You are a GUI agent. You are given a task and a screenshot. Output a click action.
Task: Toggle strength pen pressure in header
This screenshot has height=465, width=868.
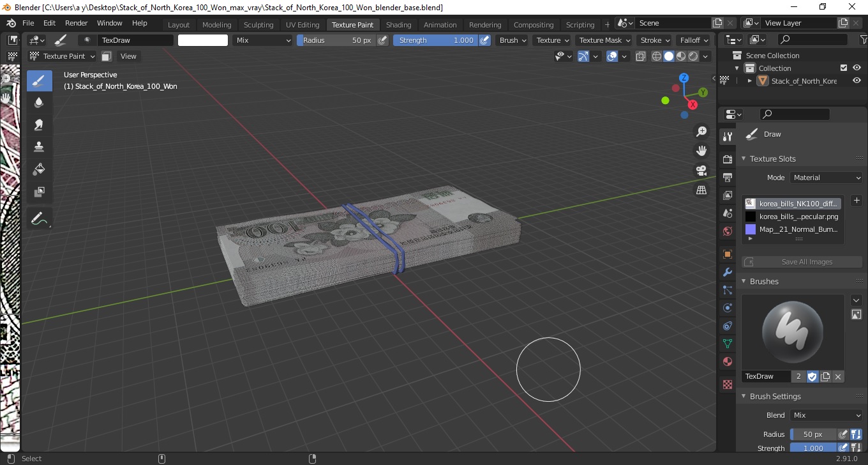point(484,40)
